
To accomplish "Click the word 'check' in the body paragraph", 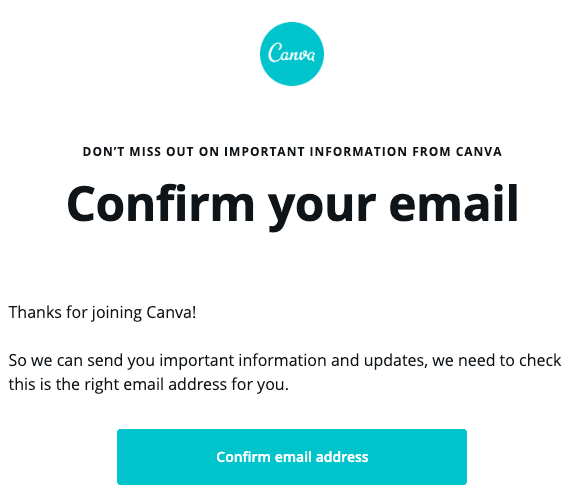I will pyautogui.click(x=540, y=360).
